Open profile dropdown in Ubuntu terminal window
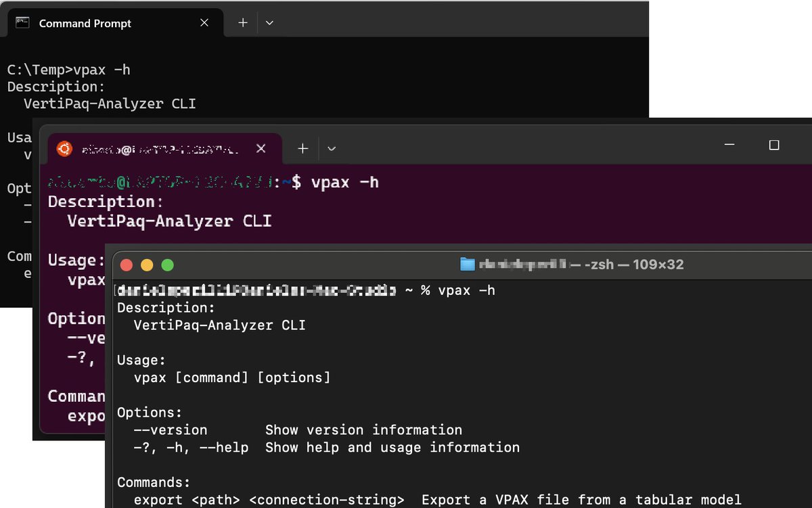The width and height of the screenshot is (812, 508). tap(331, 149)
